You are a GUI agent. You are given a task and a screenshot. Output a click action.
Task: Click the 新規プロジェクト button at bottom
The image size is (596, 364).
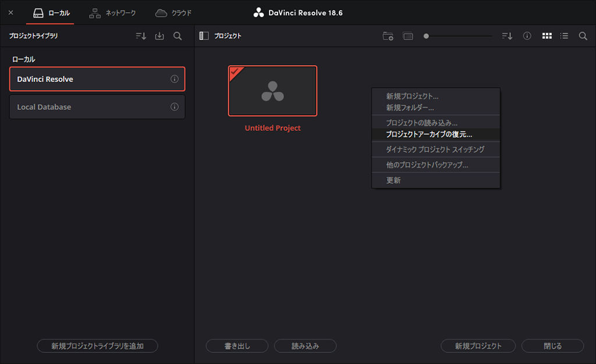478,346
